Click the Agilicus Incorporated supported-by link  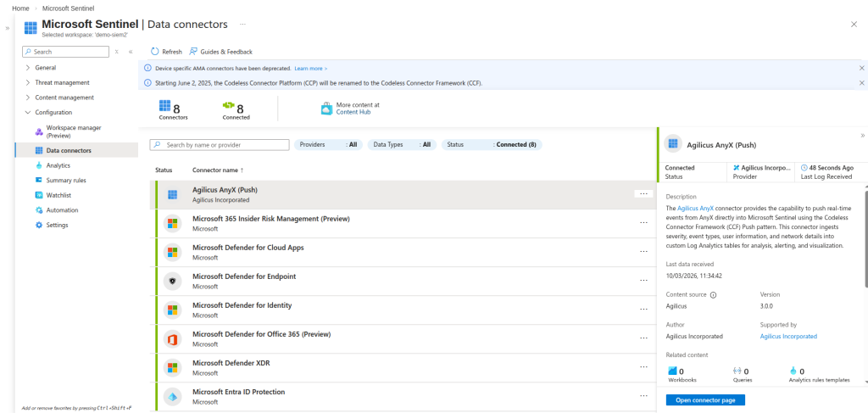click(x=788, y=336)
